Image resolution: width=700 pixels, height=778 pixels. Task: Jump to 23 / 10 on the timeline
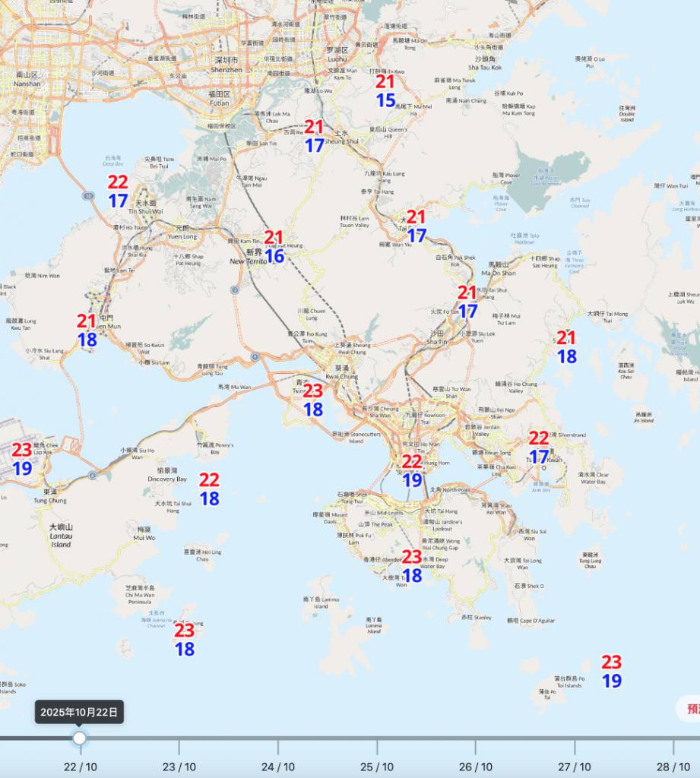[x=179, y=767]
